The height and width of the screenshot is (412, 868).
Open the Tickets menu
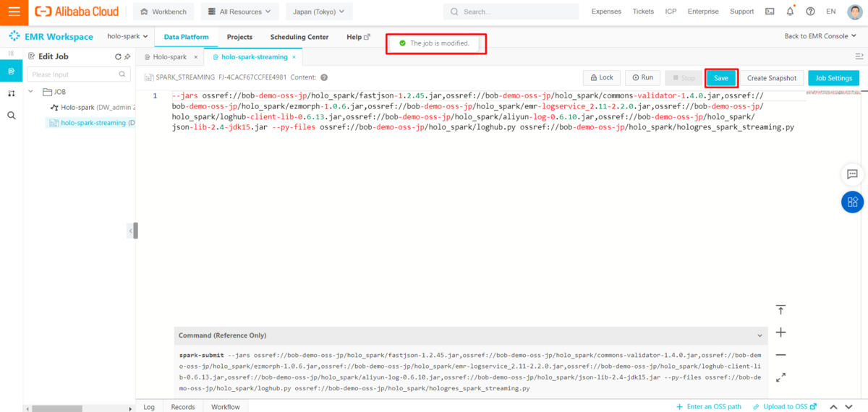[x=643, y=12]
